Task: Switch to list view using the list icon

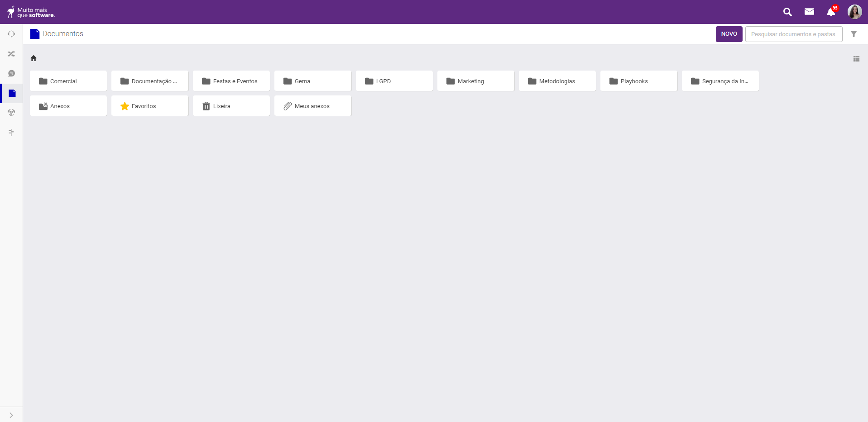Action: [x=856, y=59]
